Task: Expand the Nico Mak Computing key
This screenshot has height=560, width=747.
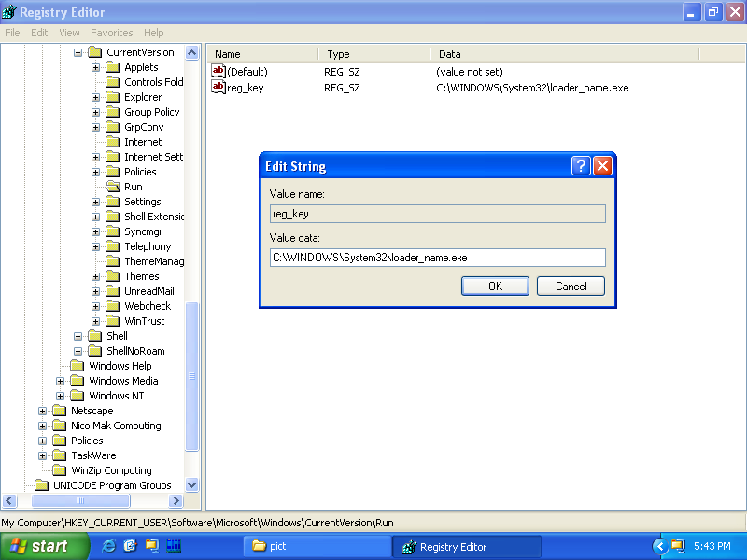Action: (x=42, y=426)
